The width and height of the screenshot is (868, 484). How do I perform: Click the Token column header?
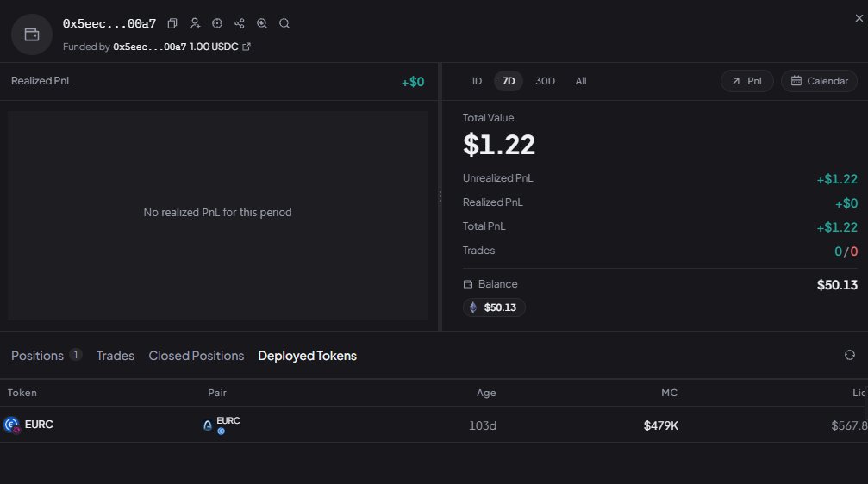pos(22,393)
